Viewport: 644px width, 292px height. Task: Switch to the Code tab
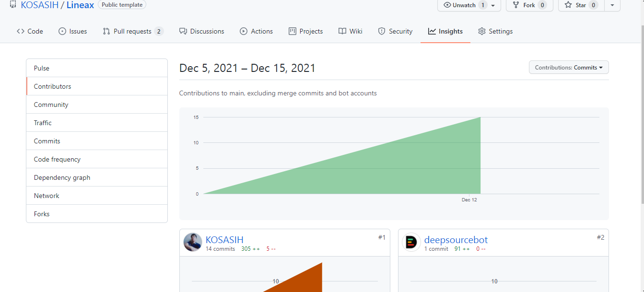[x=30, y=31]
